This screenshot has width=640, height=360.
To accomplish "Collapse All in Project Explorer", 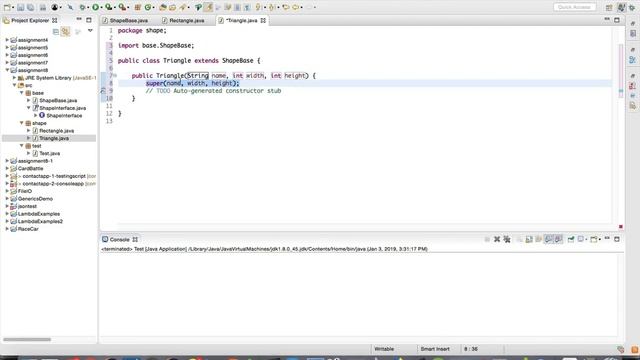I will tap(56, 31).
